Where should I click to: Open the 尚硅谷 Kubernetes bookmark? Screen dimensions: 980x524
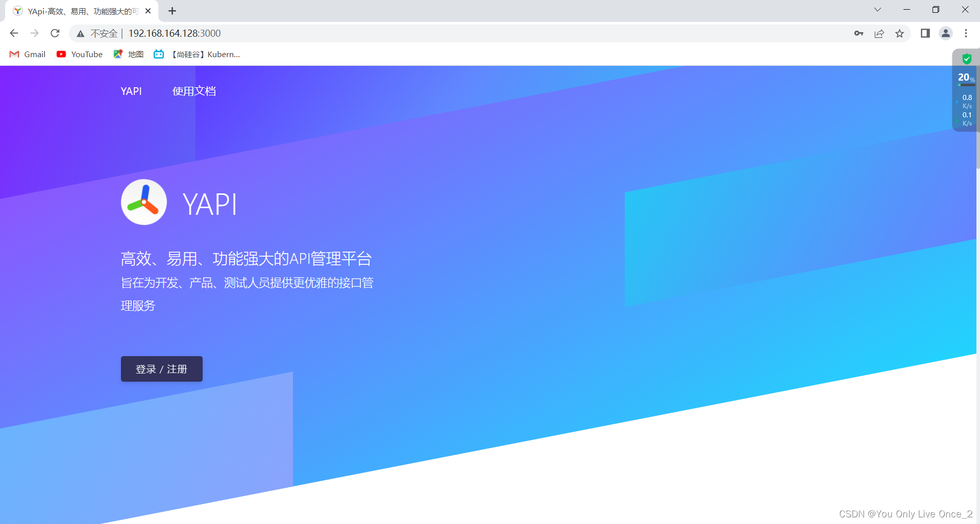[x=197, y=54]
